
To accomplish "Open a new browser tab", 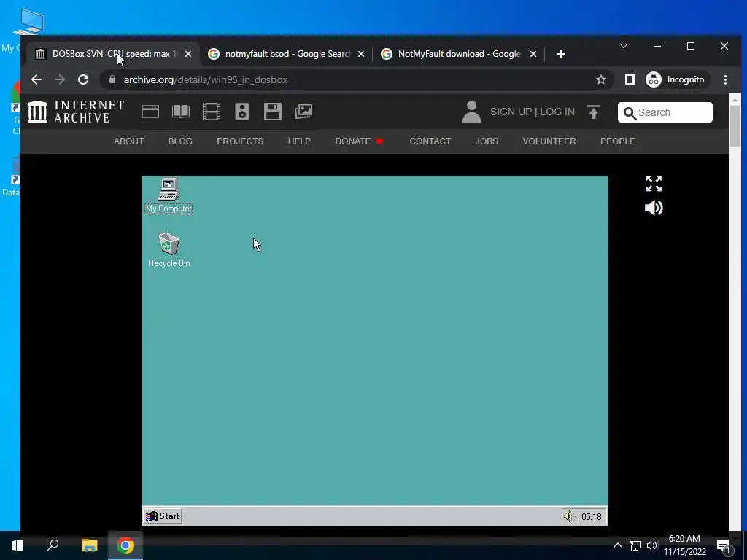I will [561, 54].
